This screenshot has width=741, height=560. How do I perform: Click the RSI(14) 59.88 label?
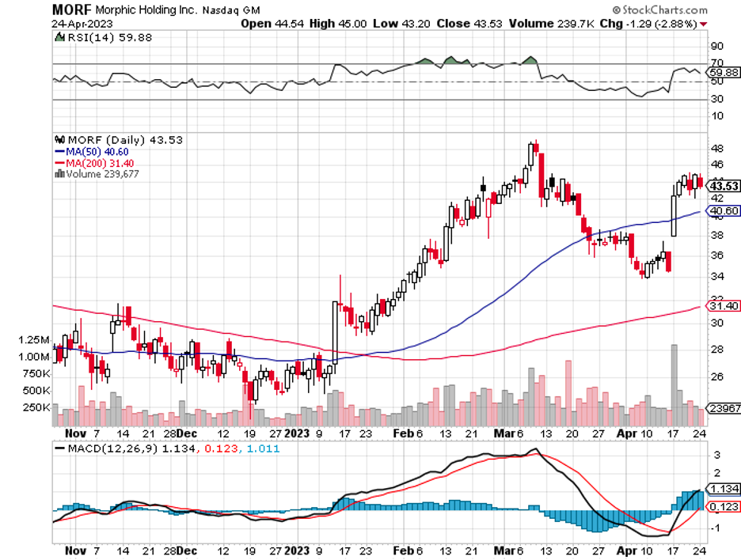tap(109, 37)
